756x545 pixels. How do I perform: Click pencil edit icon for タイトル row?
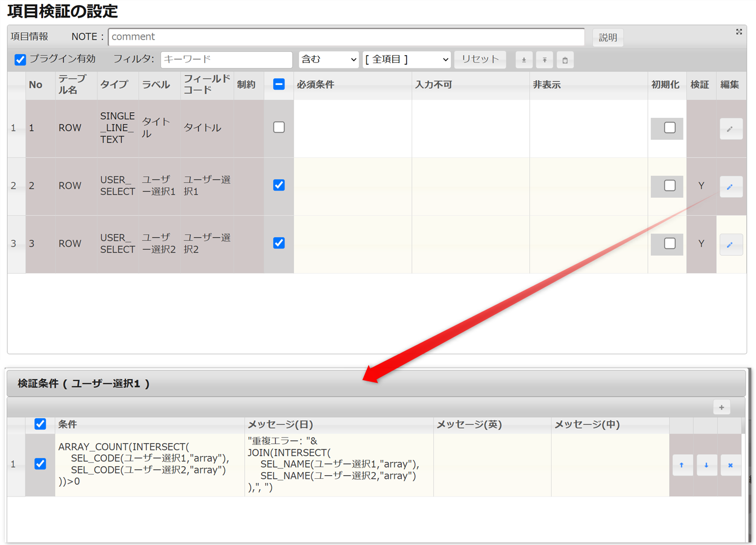[730, 129]
